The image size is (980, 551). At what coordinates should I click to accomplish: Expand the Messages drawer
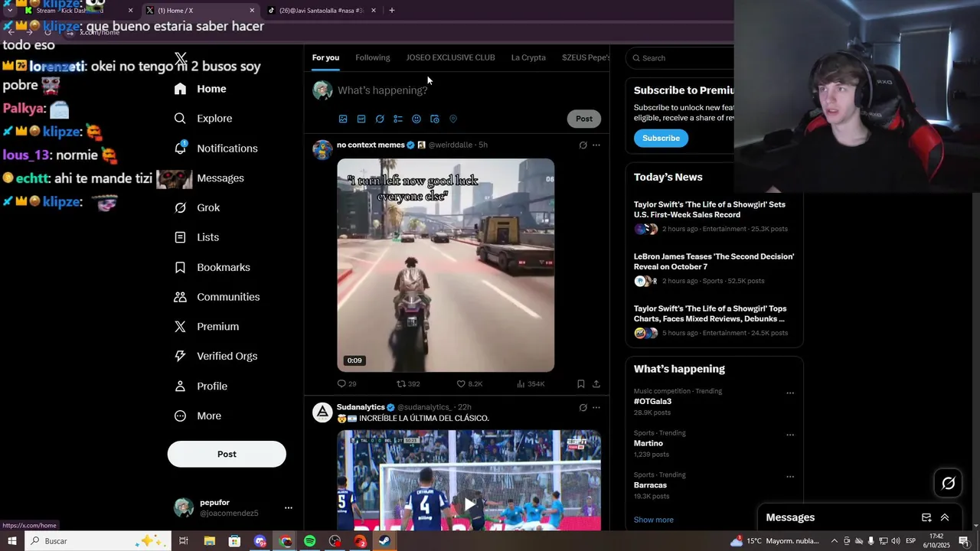point(945,517)
